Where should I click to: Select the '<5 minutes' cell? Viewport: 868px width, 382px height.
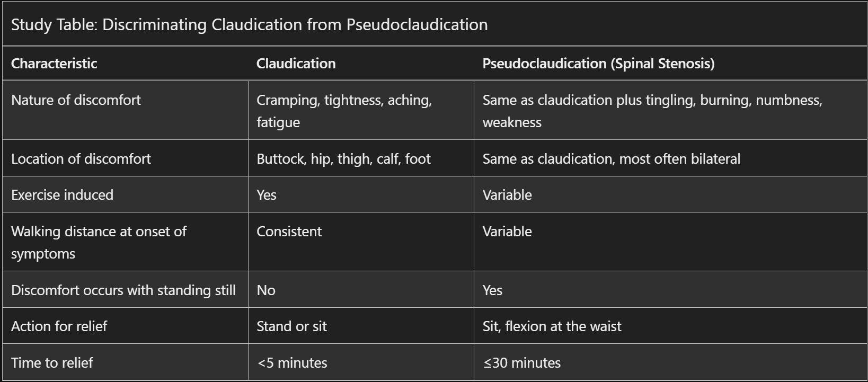pos(292,362)
